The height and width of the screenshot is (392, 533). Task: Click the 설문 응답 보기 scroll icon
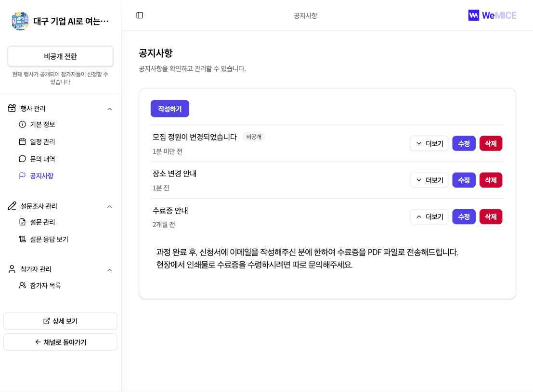pos(23,239)
